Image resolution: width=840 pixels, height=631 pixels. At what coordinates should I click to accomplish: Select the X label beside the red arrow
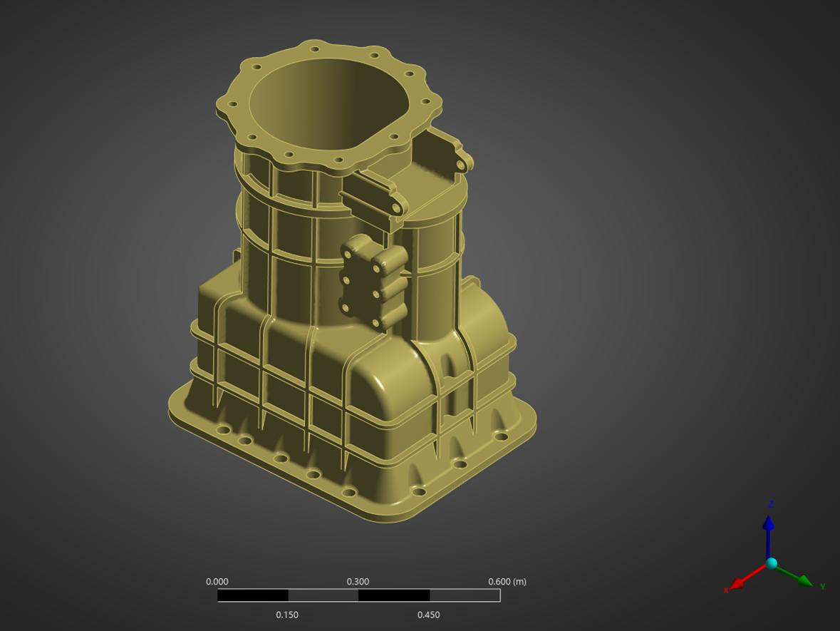pos(726,590)
